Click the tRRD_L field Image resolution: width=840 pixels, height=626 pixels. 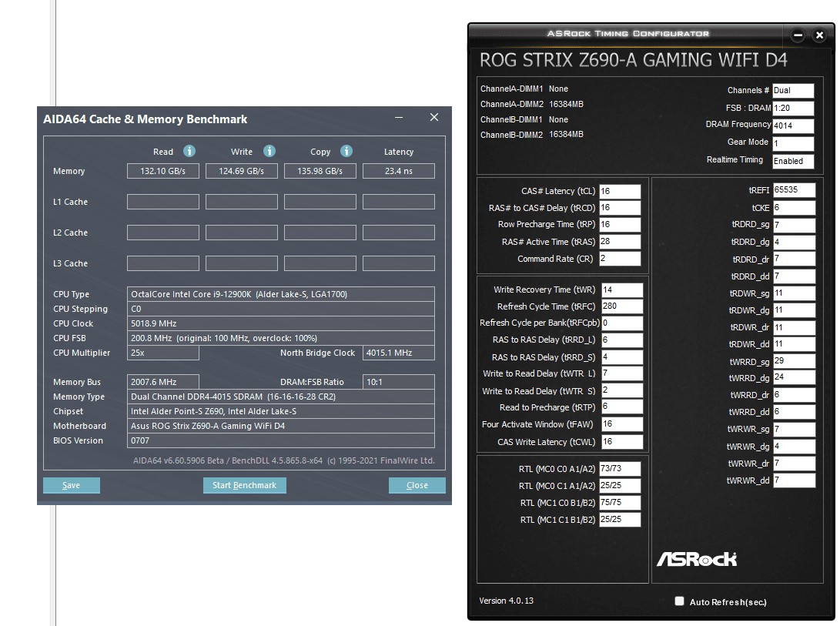point(622,340)
